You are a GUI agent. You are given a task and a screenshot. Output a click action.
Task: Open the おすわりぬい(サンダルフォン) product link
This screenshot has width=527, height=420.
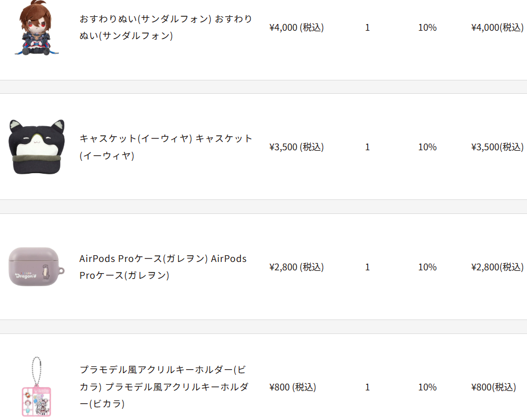pyautogui.click(x=165, y=27)
